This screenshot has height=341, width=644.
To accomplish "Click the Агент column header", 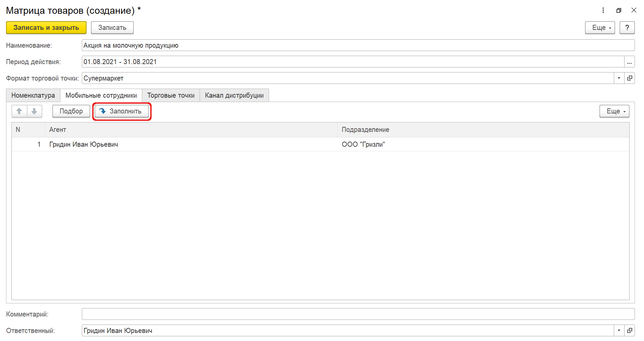I will tap(191, 130).
